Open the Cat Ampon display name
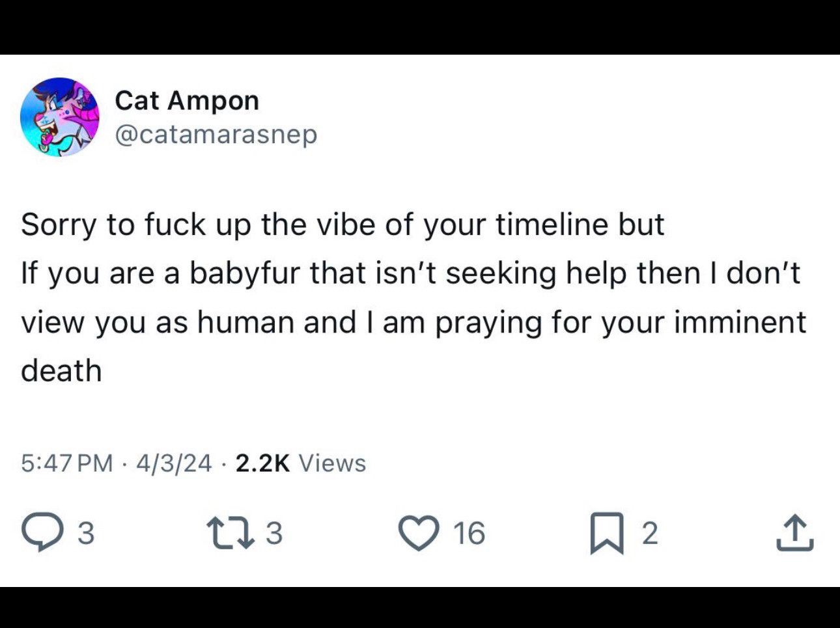 coord(187,100)
